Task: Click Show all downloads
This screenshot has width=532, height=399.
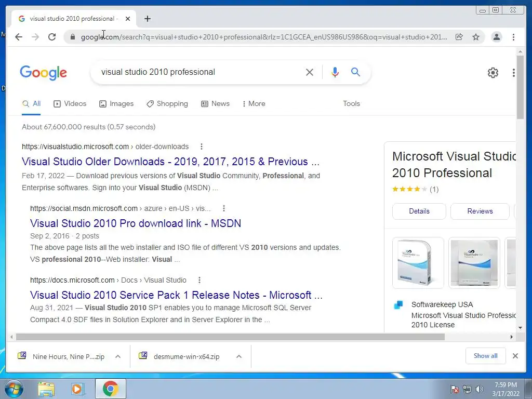Action: tap(486, 356)
